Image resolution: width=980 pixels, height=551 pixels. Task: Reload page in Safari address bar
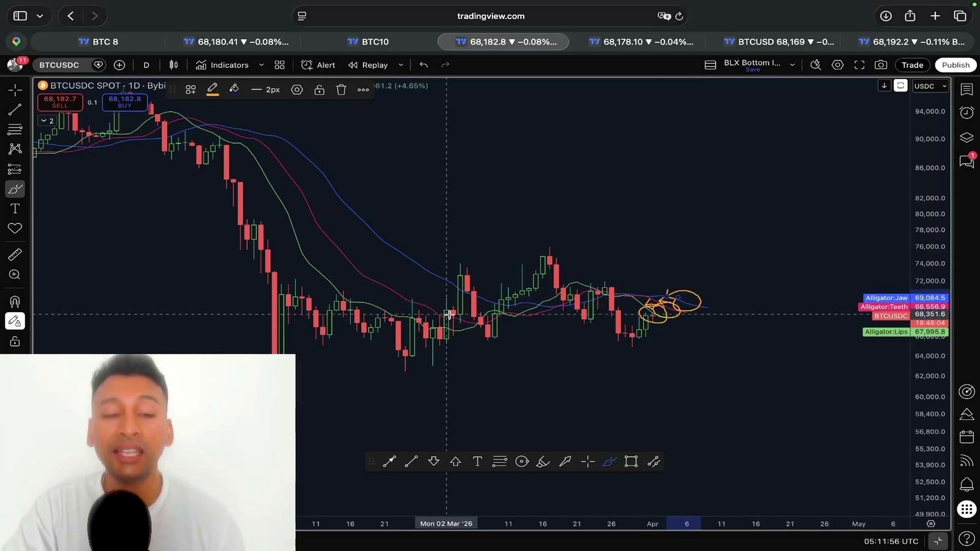tap(679, 17)
